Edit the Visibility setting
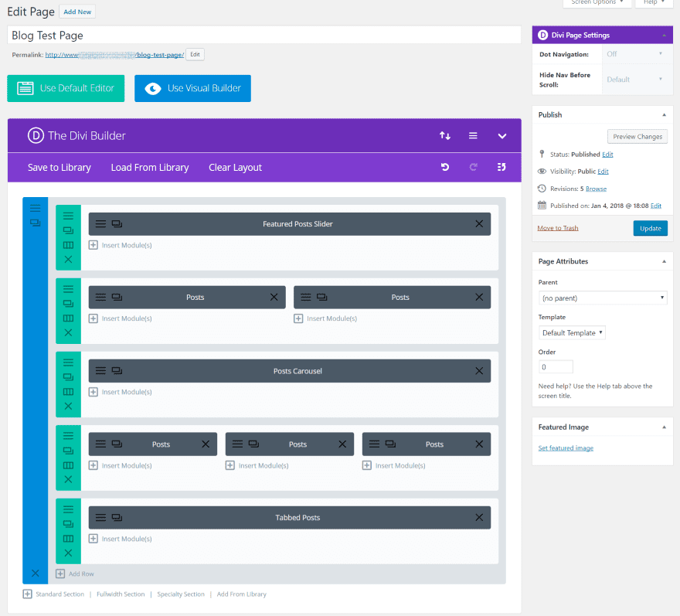Screen dimensions: 680x616 point(603,172)
